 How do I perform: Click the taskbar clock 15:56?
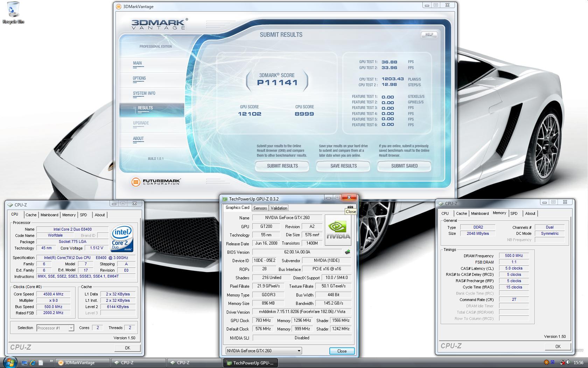[x=579, y=363]
